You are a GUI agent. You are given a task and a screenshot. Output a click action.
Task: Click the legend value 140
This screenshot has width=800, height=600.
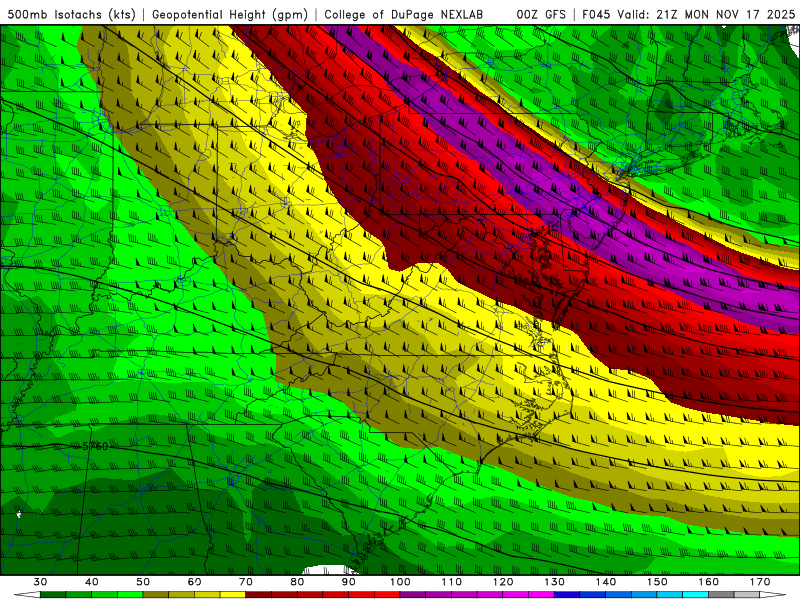click(606, 582)
